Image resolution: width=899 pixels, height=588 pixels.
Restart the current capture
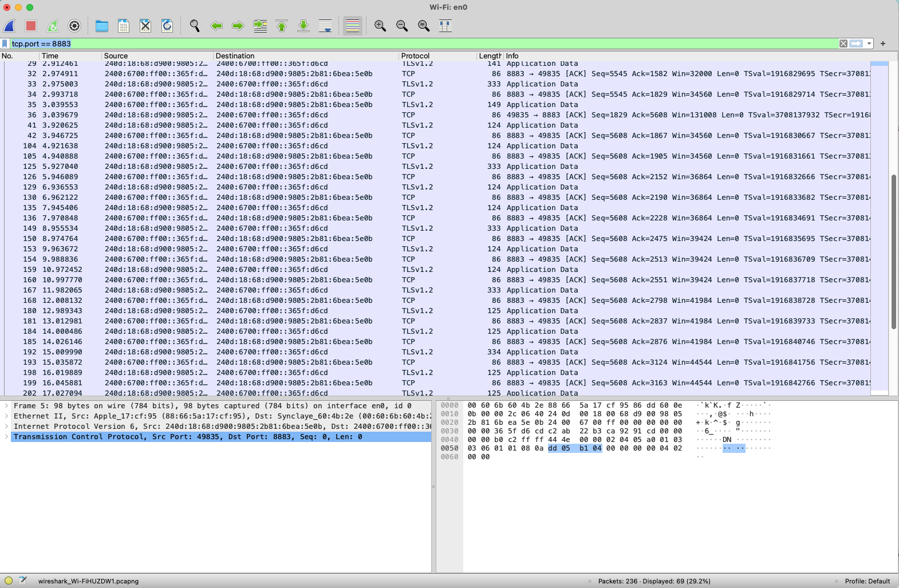tap(53, 26)
